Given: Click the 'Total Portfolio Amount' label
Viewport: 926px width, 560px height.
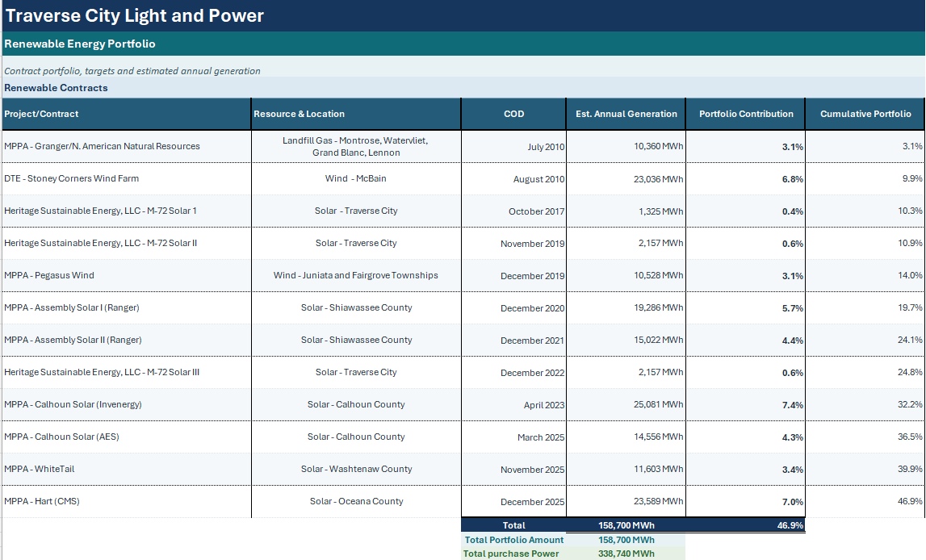Looking at the screenshot, I should (x=513, y=540).
